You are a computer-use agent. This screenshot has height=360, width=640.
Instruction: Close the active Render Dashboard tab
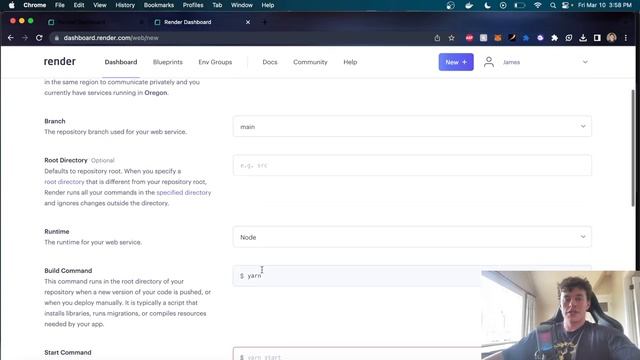248,22
